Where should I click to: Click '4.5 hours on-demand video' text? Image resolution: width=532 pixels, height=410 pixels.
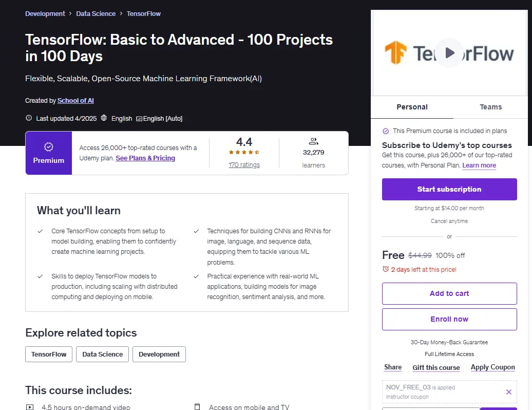[86, 407]
